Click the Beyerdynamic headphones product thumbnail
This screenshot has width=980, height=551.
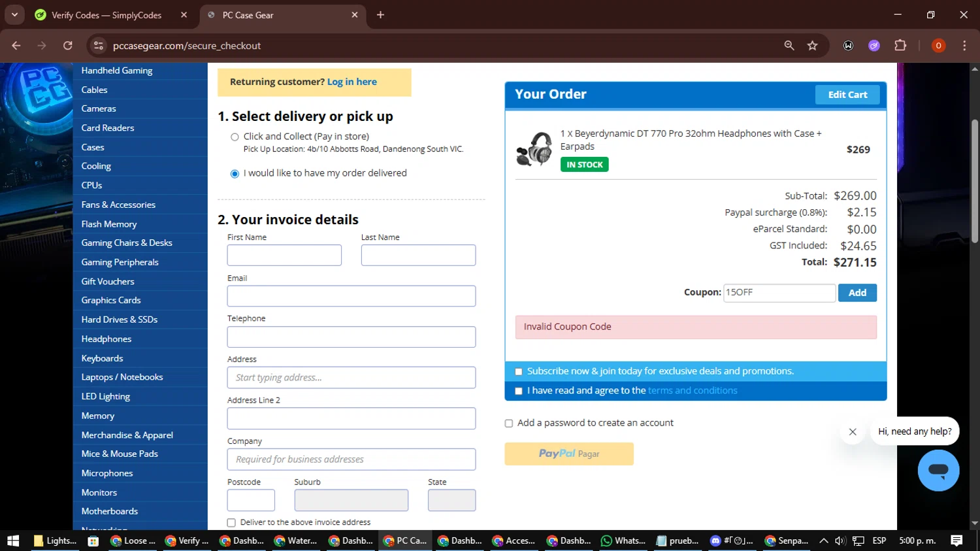pos(534,149)
